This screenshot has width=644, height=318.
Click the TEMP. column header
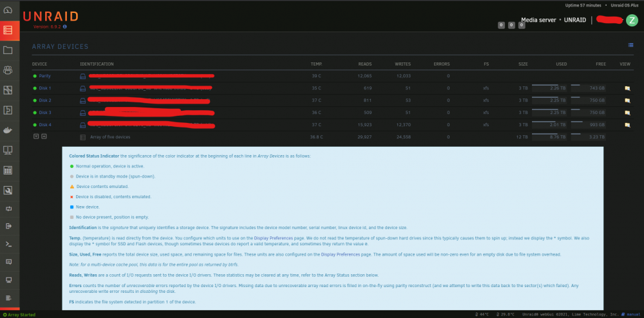pyautogui.click(x=316, y=64)
